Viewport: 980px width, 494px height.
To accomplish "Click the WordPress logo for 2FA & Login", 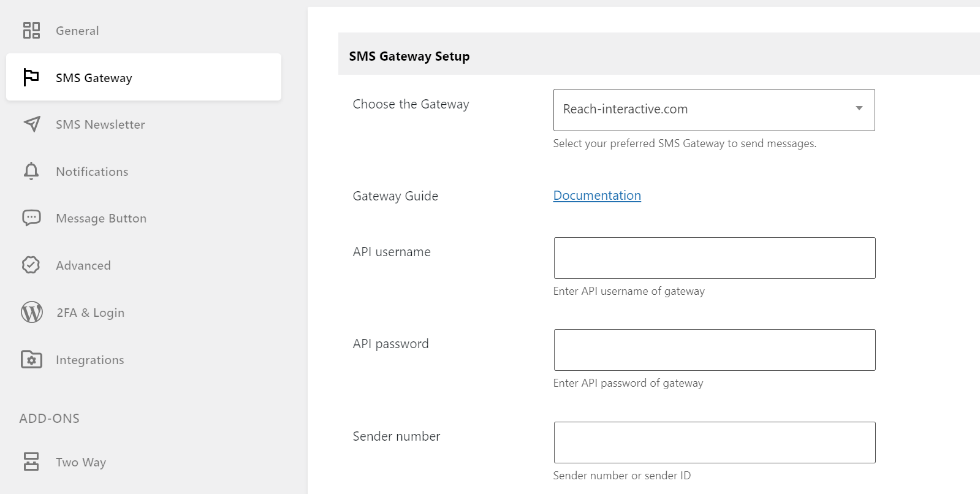I will click(x=32, y=312).
